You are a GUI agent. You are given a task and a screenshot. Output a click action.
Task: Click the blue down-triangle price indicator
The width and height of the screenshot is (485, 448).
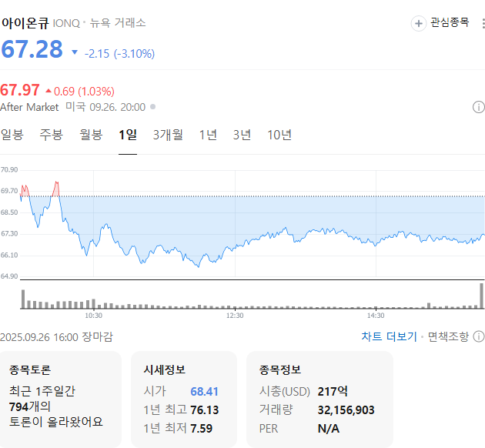tap(75, 52)
